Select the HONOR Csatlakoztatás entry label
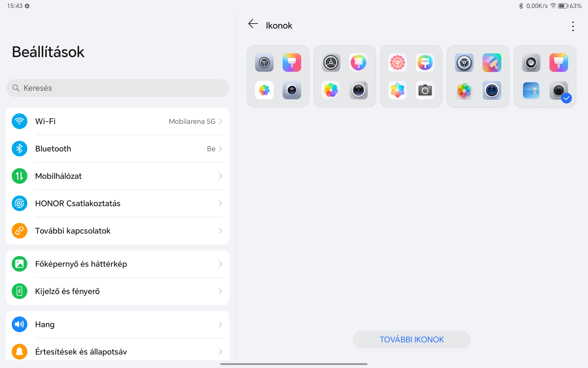Screen dimensions: 588x368 78,203
